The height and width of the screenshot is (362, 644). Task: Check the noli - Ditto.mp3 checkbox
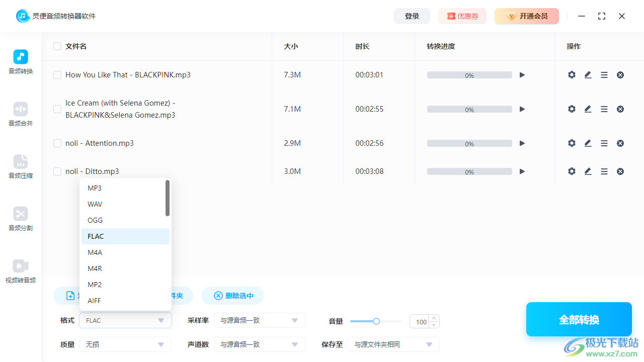(57, 171)
